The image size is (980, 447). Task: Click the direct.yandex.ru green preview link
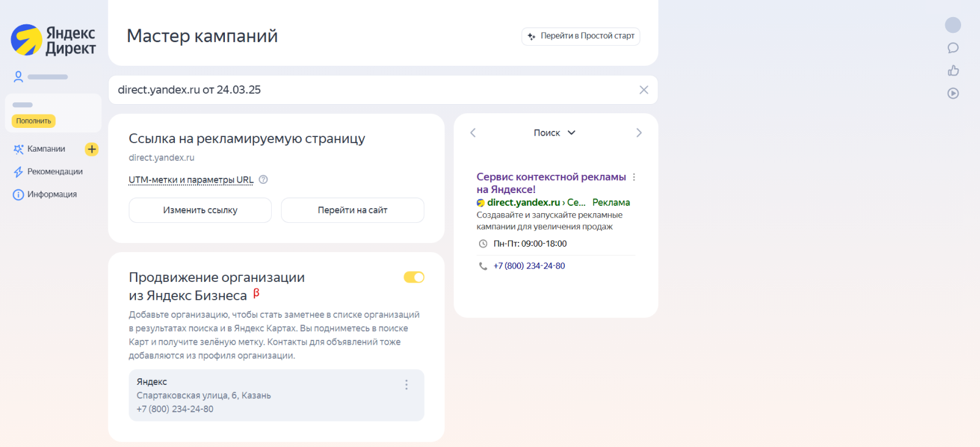[524, 203]
